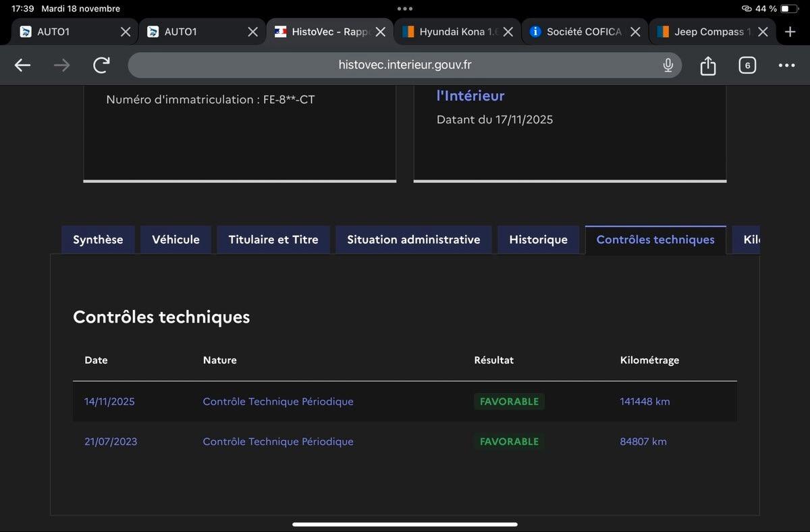The height and width of the screenshot is (532, 810).
Task: Select the Titulaire et Titre tab
Action: click(x=273, y=240)
